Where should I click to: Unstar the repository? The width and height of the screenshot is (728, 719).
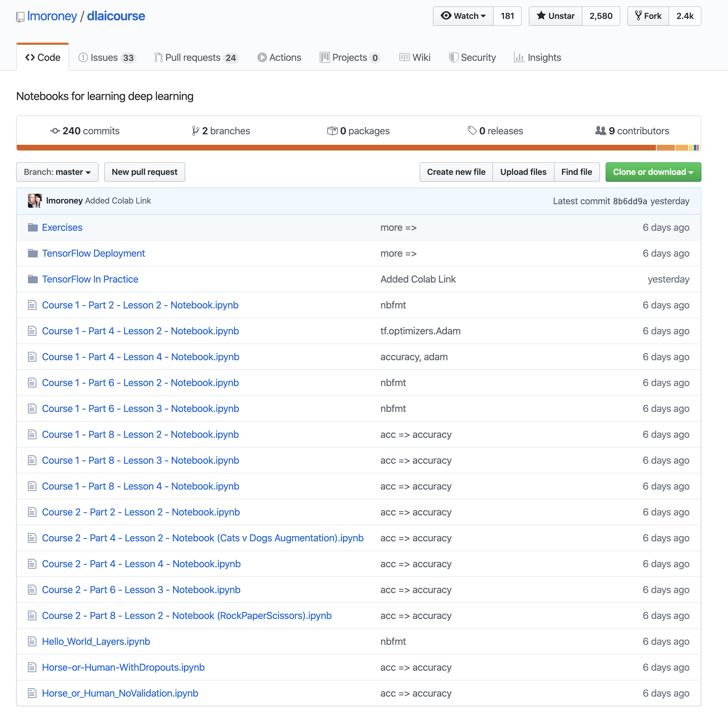[555, 16]
